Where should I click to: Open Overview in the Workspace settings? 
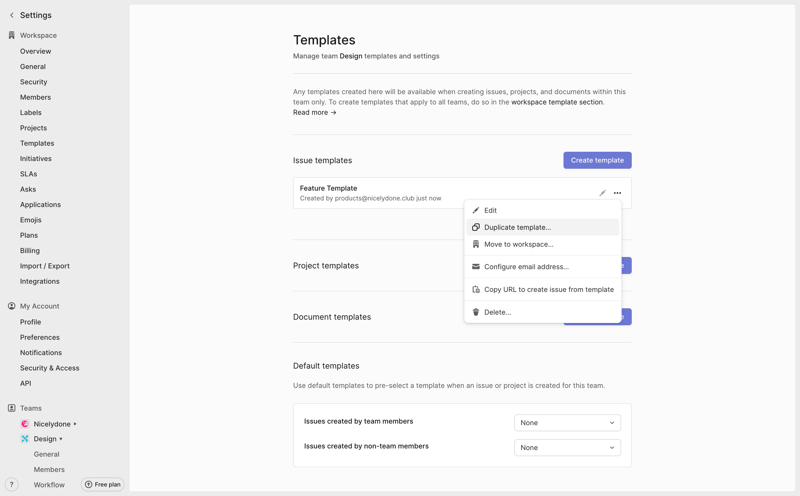click(36, 51)
